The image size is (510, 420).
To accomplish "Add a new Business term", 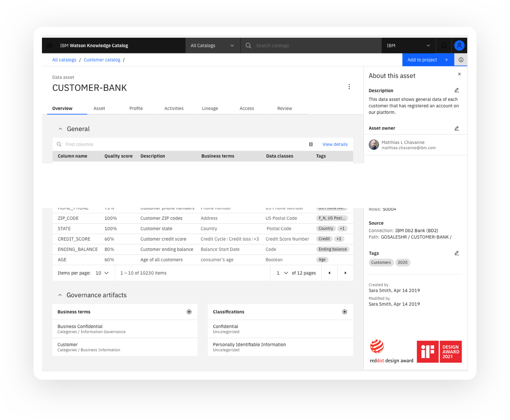I will tap(189, 312).
